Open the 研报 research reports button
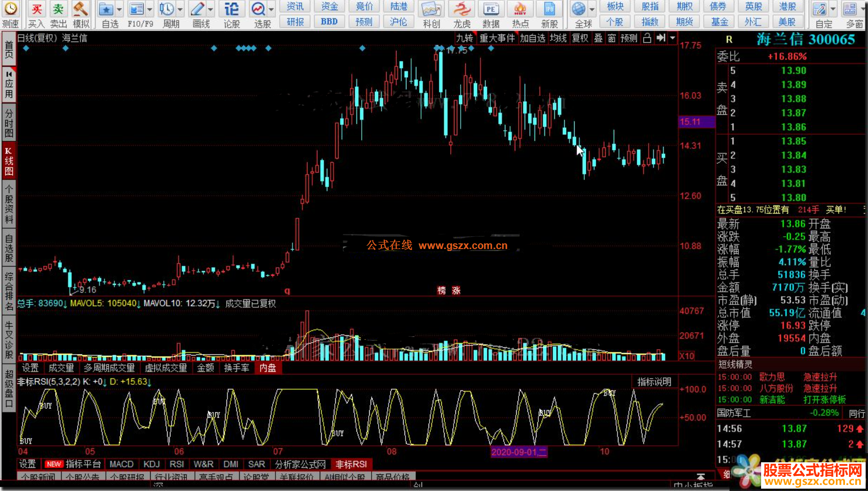Image resolution: width=868 pixels, height=491 pixels. (x=295, y=22)
